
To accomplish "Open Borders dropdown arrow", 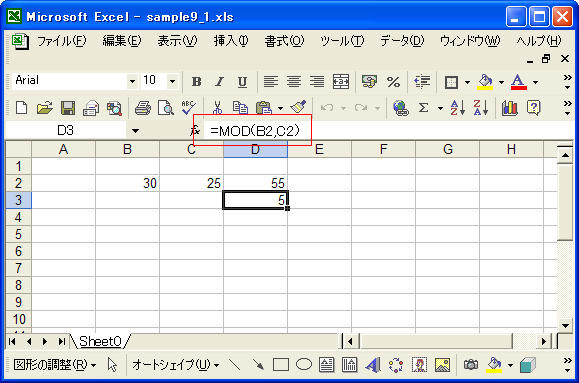I will pyautogui.click(x=467, y=82).
